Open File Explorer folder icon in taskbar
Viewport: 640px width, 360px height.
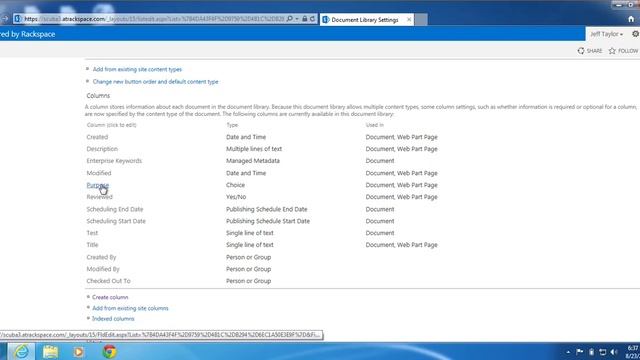50,351
